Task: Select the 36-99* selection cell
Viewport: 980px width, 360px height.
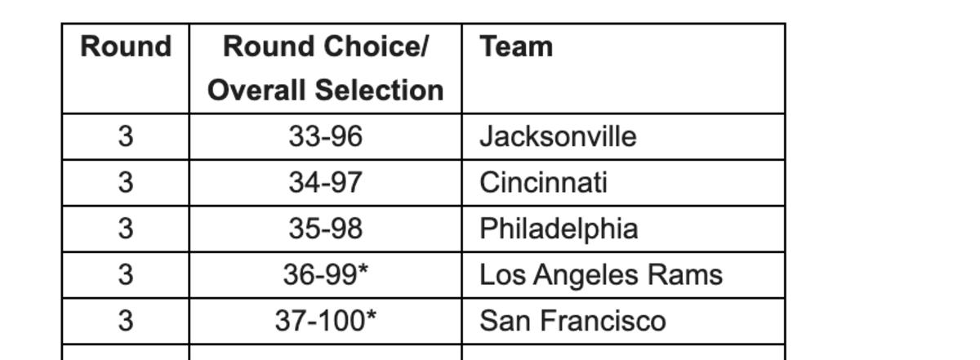Action: 325,275
